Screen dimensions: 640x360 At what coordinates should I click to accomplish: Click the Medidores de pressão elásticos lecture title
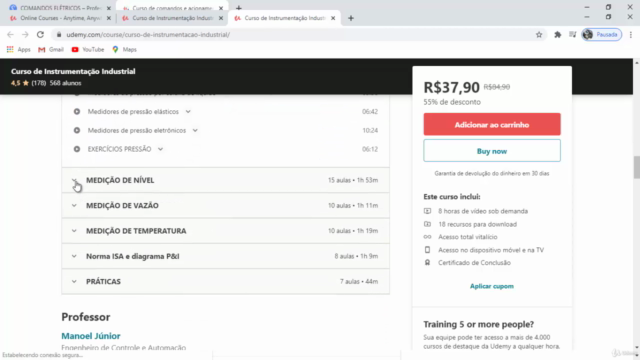(133, 111)
